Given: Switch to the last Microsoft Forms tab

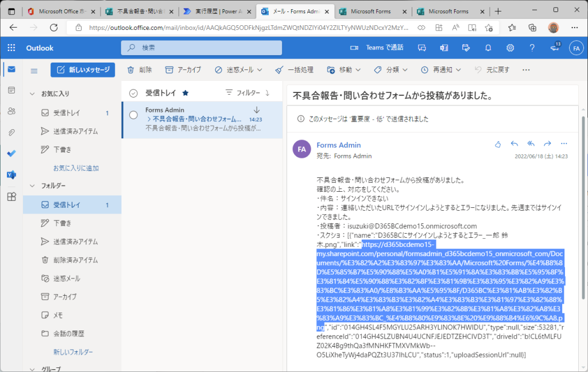Looking at the screenshot, I should point(451,11).
